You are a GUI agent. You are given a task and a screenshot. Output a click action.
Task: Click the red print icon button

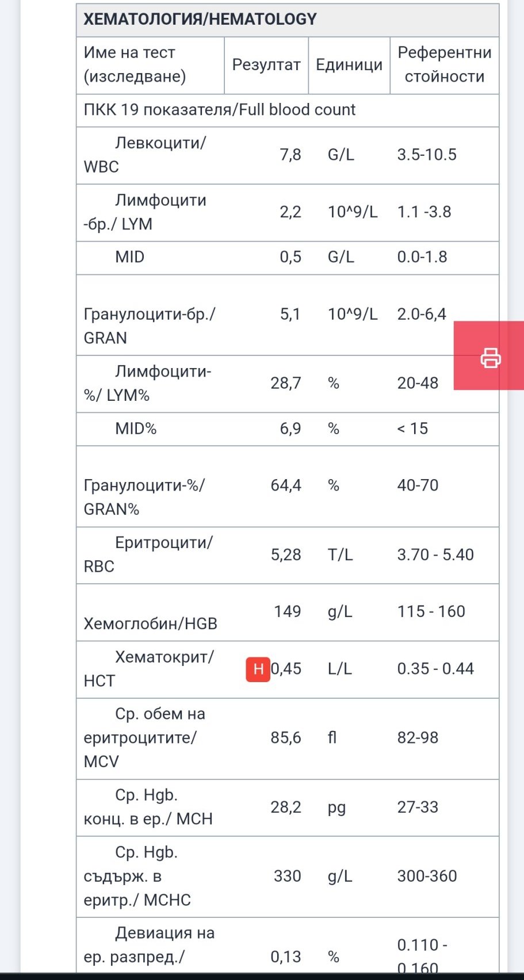coord(490,357)
